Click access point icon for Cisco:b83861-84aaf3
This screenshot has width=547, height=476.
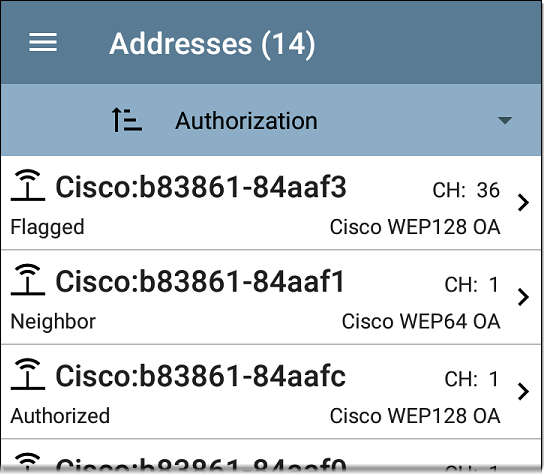coord(28,185)
